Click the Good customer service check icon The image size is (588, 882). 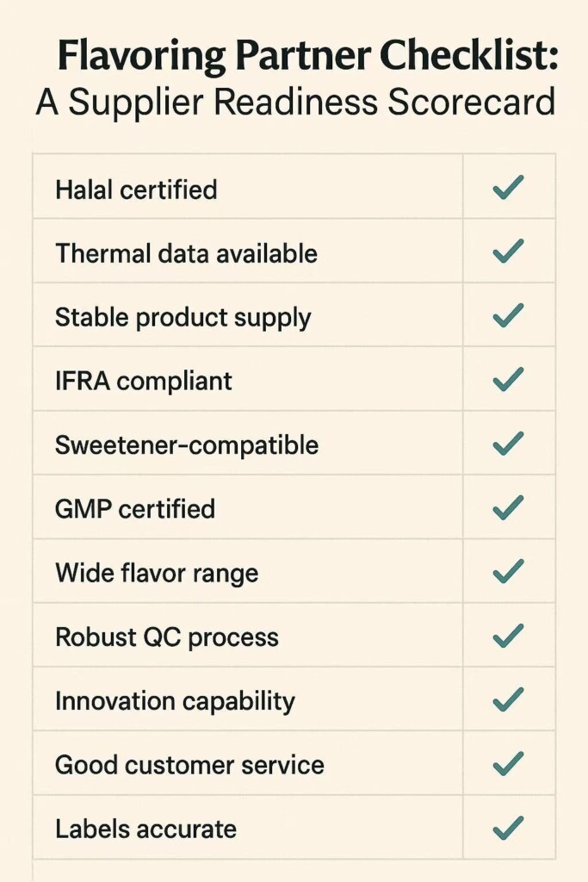click(508, 763)
